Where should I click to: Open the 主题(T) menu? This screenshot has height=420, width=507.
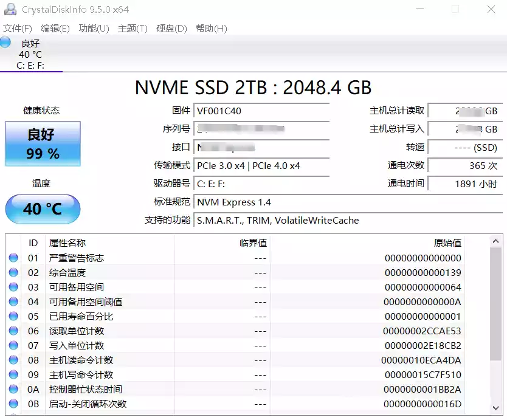tap(133, 29)
